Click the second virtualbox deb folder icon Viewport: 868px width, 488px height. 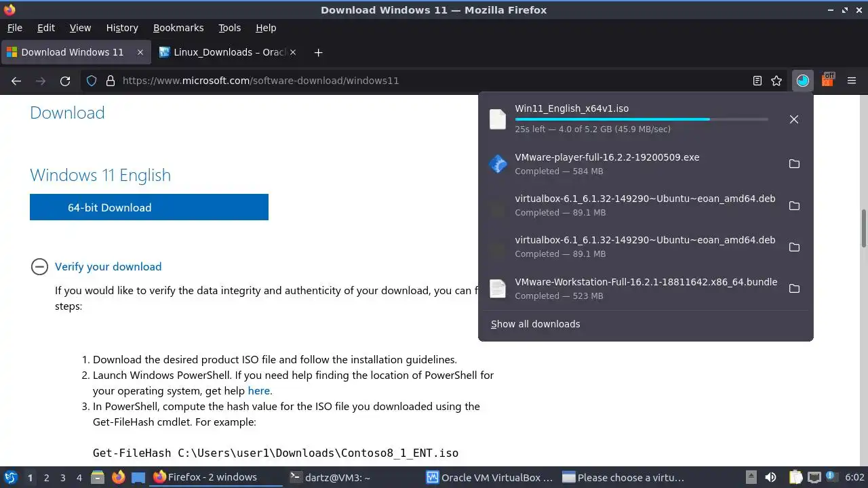tap(794, 247)
